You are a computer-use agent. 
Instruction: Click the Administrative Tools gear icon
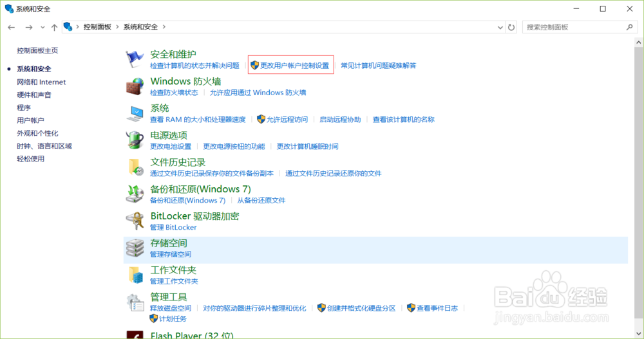[x=135, y=302]
